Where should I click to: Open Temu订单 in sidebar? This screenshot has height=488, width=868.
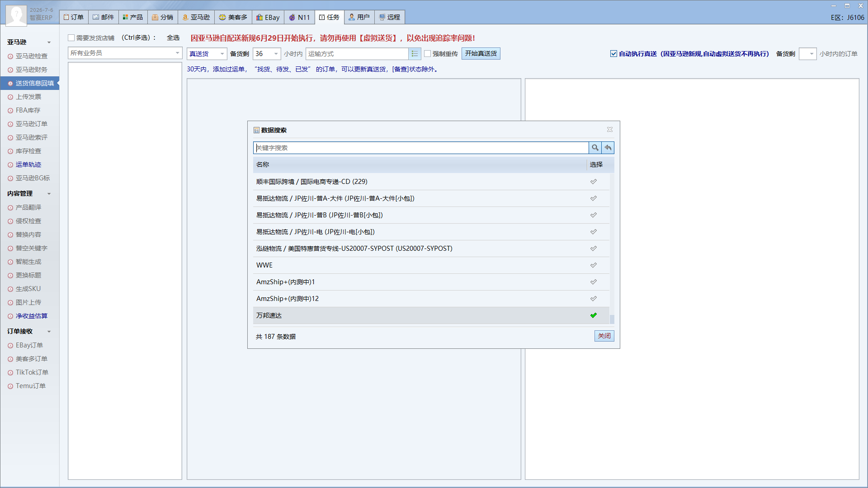pos(30,386)
